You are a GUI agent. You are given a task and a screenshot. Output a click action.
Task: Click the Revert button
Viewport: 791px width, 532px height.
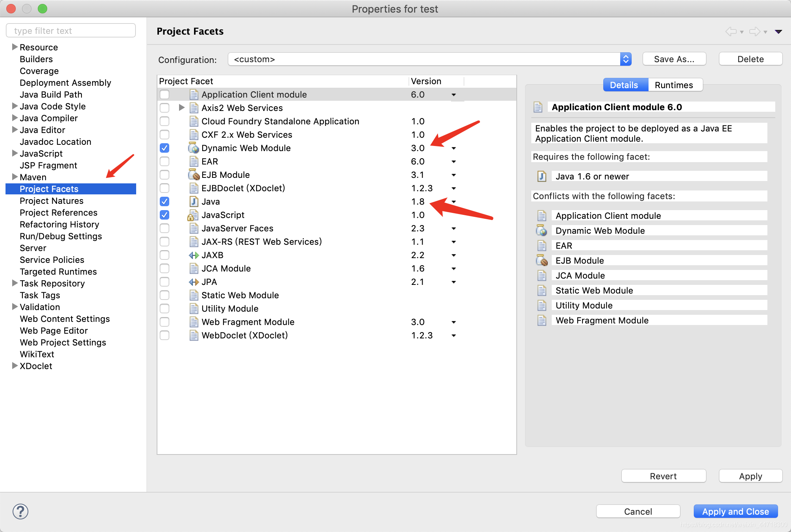[x=663, y=476]
